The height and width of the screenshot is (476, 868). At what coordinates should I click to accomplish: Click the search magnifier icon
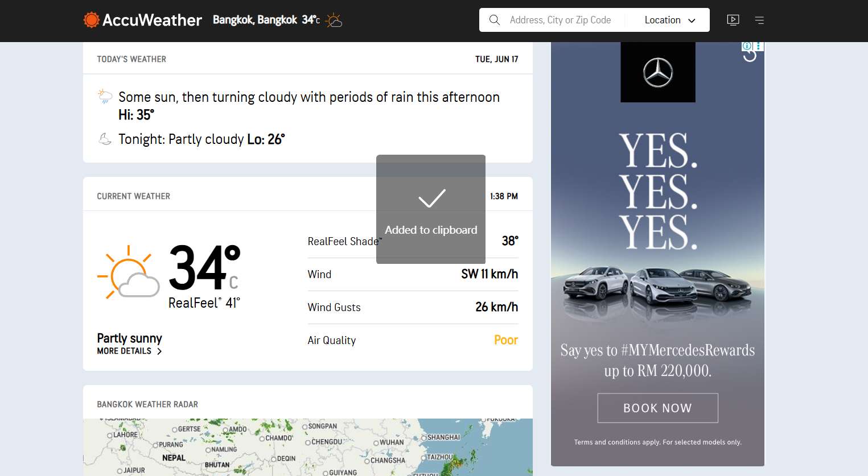(495, 20)
